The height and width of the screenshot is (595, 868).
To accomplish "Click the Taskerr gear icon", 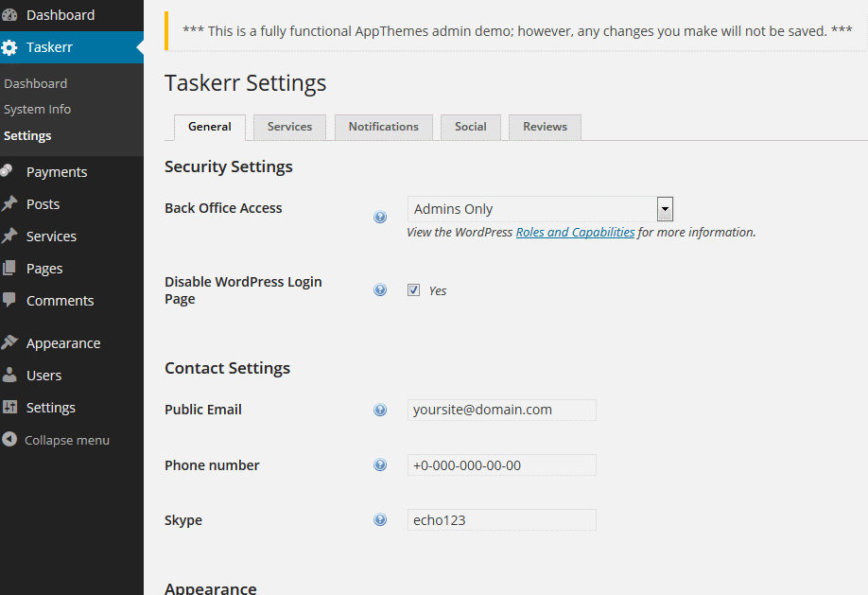I will 9,47.
